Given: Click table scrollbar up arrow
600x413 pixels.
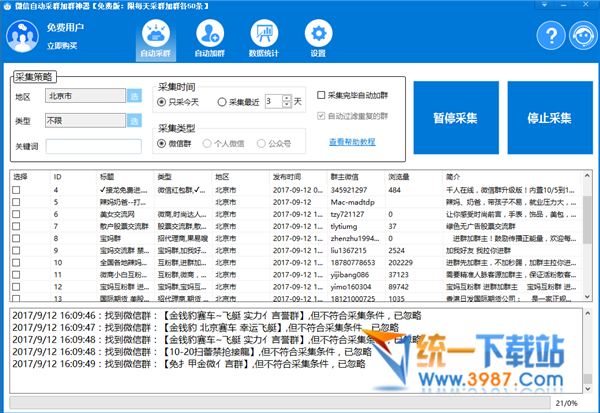Looking at the screenshot, I should coord(587,176).
